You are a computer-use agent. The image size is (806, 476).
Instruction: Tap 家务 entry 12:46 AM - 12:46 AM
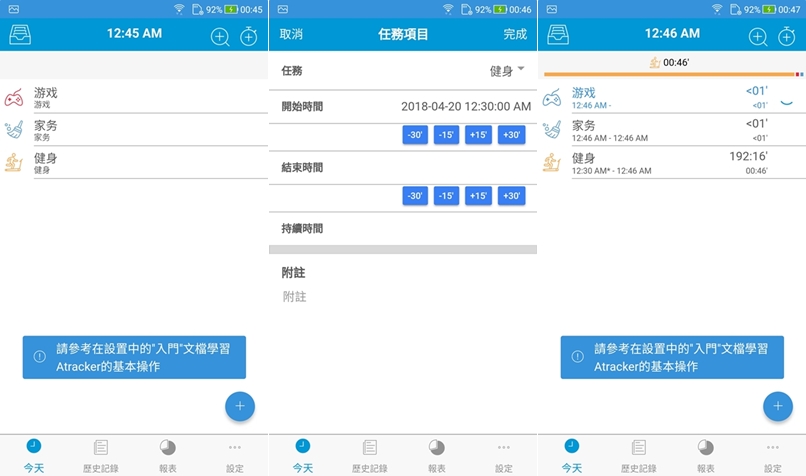610,138
